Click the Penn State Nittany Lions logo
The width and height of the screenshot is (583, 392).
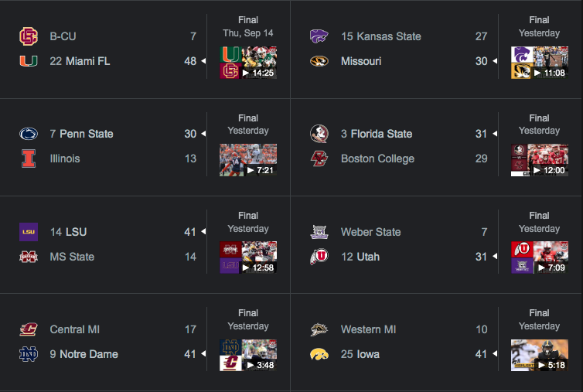29,134
